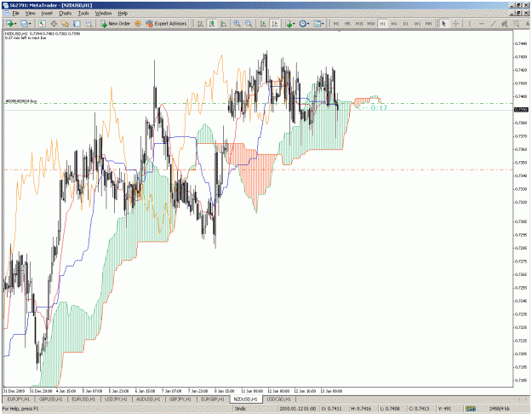
Task: Open the Indicators list icon
Action: point(289,24)
